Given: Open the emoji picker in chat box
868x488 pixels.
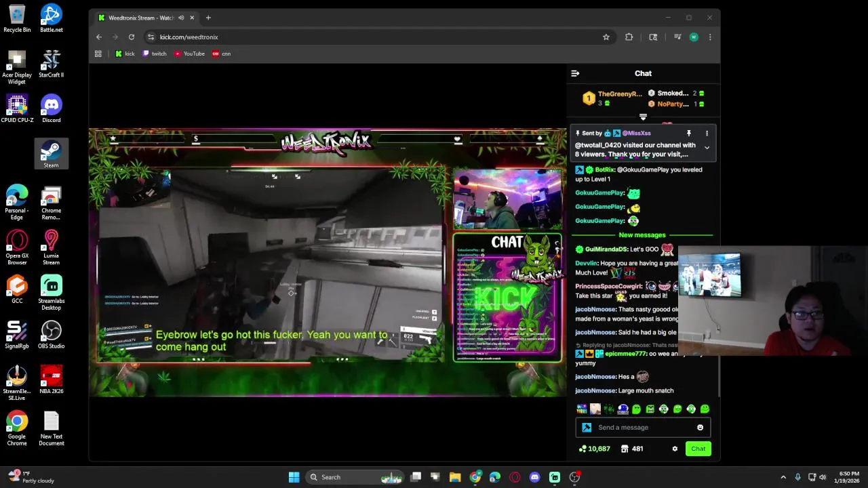Looking at the screenshot, I should coord(700,428).
